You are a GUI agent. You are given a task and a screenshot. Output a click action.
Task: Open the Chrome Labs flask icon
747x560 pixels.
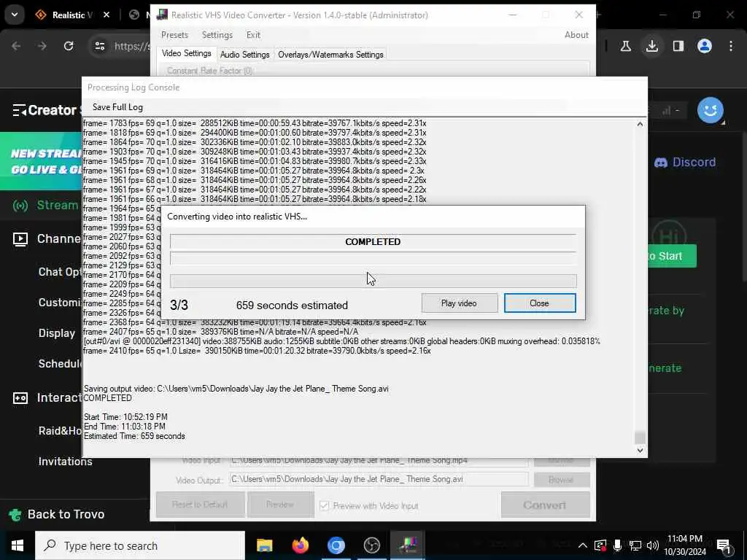[625, 46]
